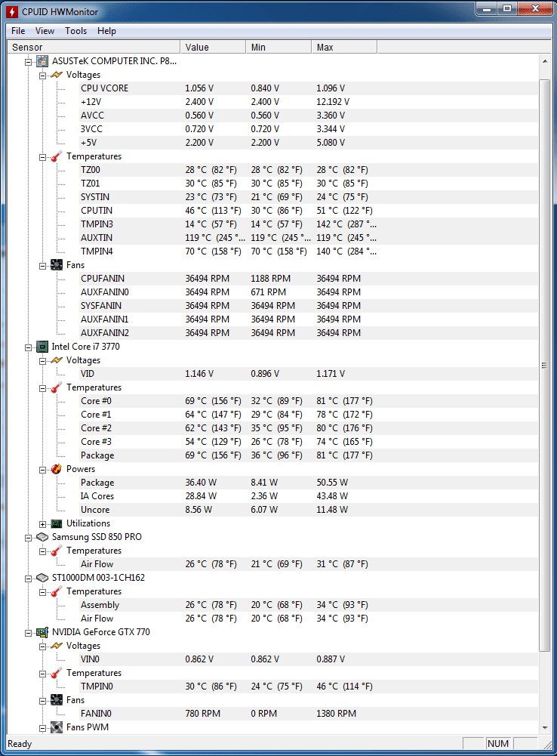
Task: Click the ASUSTeK motherboard icon
Action: tap(42, 61)
